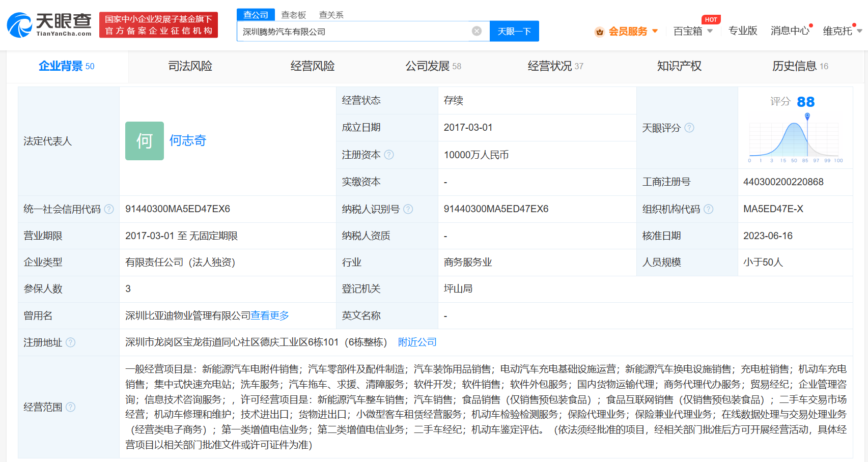Click the 小于50人 staff size value
This screenshot has width=868, height=462.
pyautogui.click(x=763, y=263)
